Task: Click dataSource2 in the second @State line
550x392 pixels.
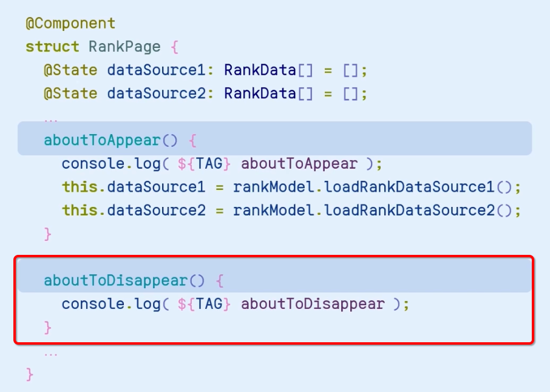Action: click(156, 93)
